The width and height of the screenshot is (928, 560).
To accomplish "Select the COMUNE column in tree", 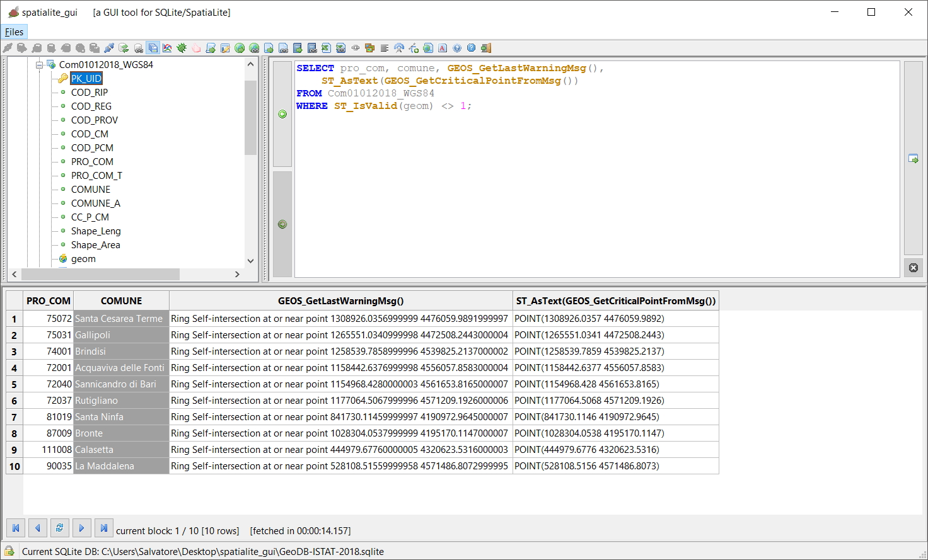I will tap(90, 190).
